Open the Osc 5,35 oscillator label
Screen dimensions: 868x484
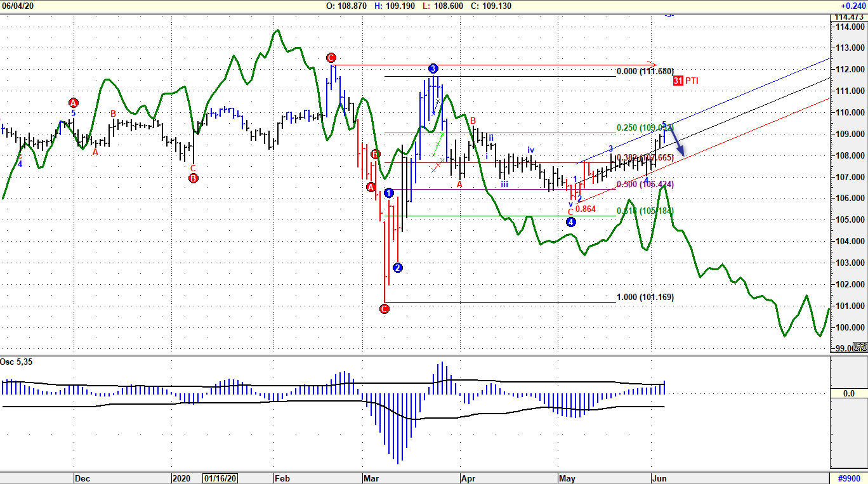16,362
